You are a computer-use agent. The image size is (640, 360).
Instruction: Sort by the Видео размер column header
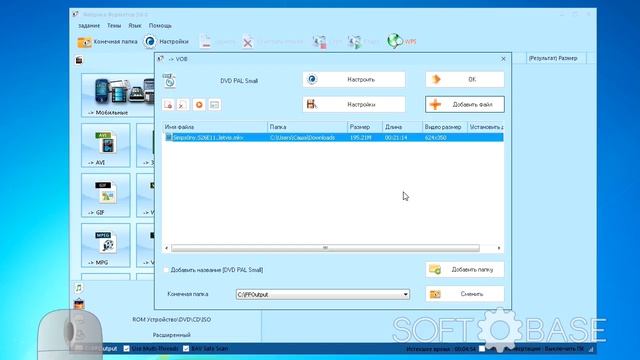click(444, 127)
